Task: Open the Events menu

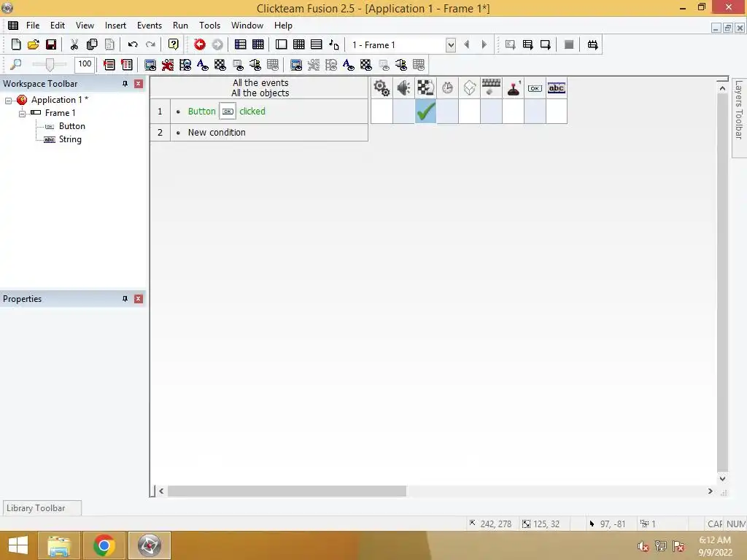Action: pos(149,26)
